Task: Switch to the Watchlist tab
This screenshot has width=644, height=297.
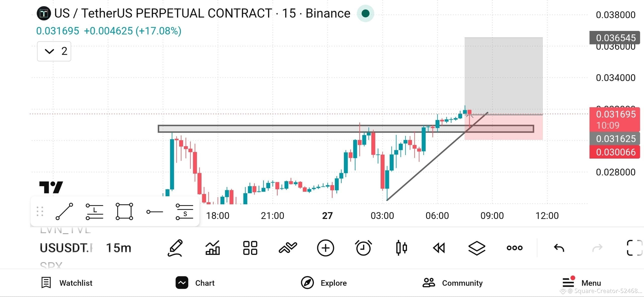Action: tap(67, 283)
